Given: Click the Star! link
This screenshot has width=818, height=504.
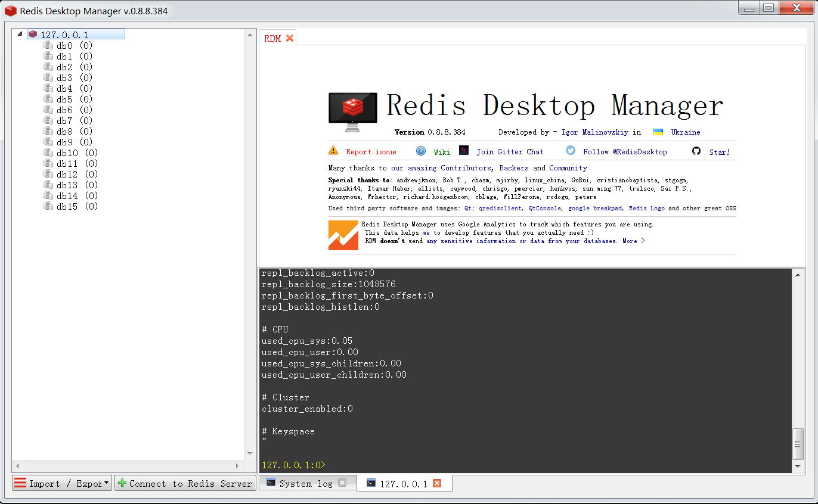Looking at the screenshot, I should (719, 152).
